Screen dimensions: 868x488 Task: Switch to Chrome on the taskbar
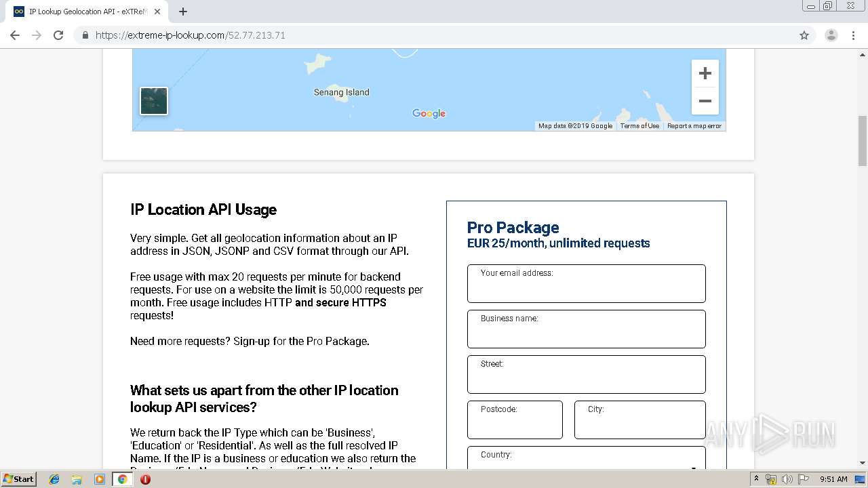[122, 479]
